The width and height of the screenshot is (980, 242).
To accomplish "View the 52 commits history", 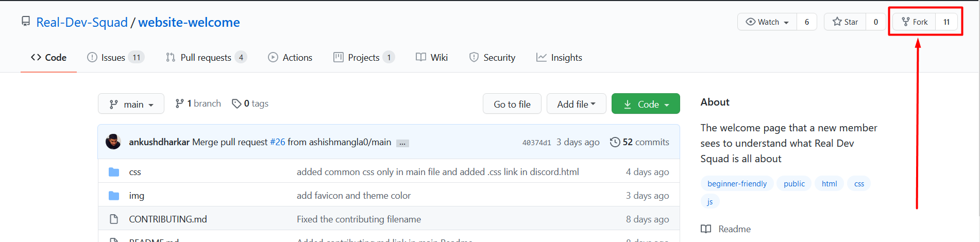I will (x=639, y=142).
